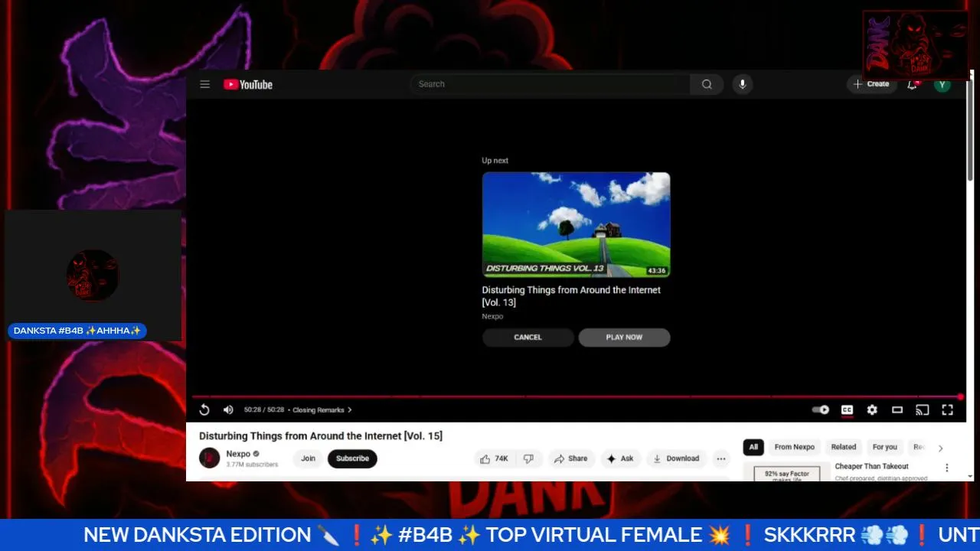
Task: Toggle the autoplay switch
Action: (x=821, y=410)
